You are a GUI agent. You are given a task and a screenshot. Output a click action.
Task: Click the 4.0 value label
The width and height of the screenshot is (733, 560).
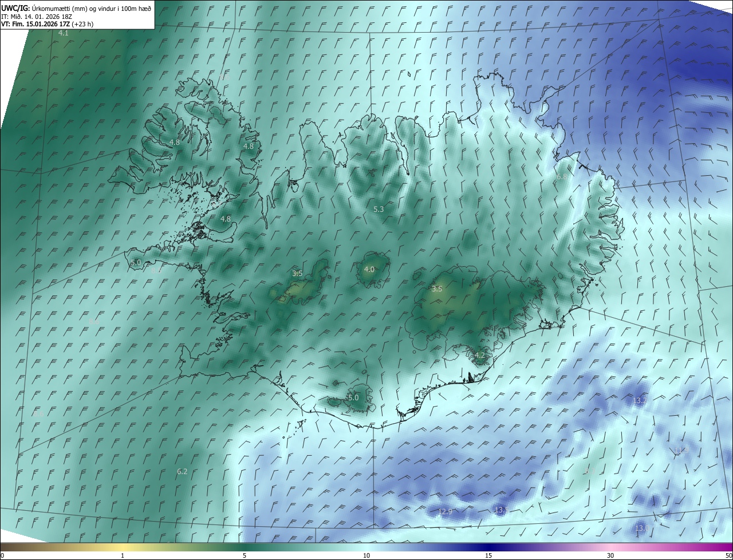369,269
